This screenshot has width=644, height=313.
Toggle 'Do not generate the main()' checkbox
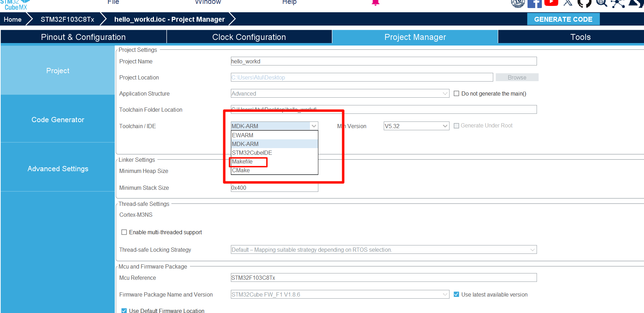pos(457,93)
